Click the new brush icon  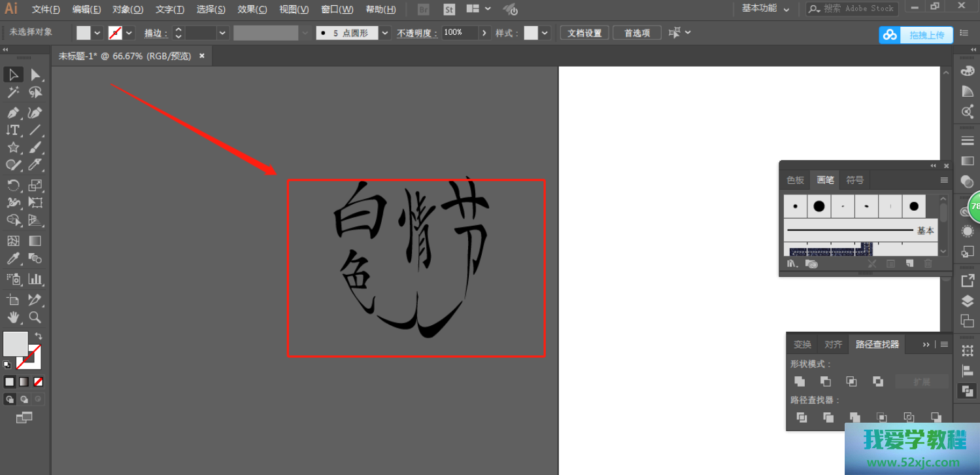click(x=909, y=264)
